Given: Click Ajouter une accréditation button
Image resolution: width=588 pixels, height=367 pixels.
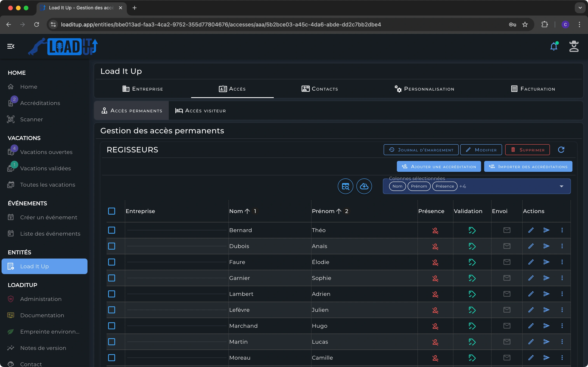Looking at the screenshot, I should tap(438, 167).
